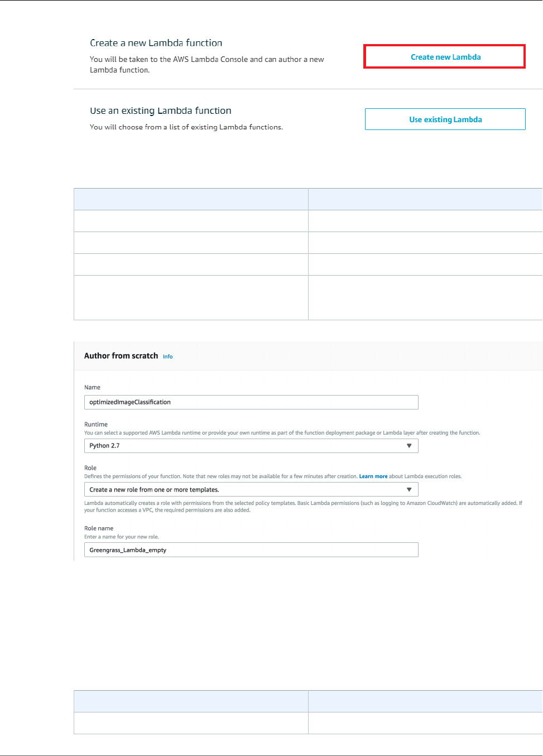Expand the Role dropdown for new role templates

click(251, 489)
